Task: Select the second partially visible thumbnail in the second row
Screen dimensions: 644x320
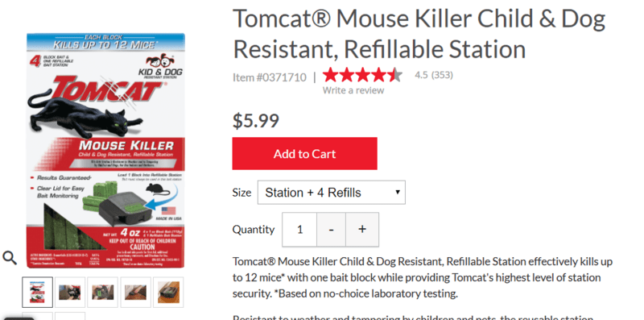Action: (70, 316)
